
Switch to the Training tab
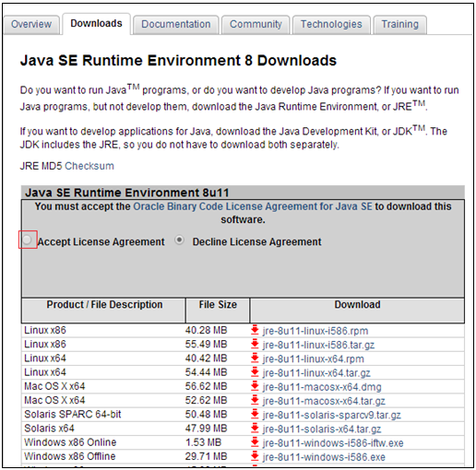(x=400, y=24)
